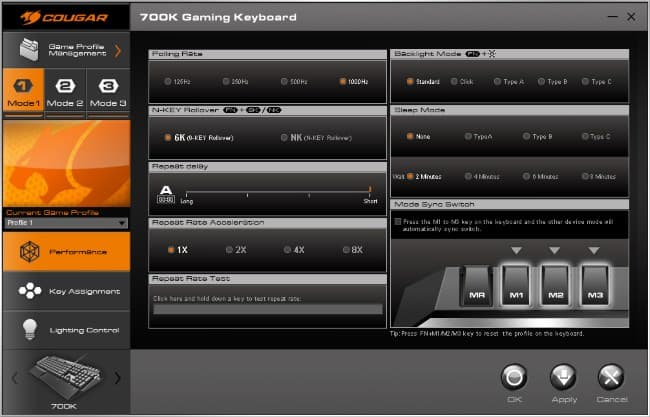
Task: Switch to Mode 3 tab
Action: [108, 91]
